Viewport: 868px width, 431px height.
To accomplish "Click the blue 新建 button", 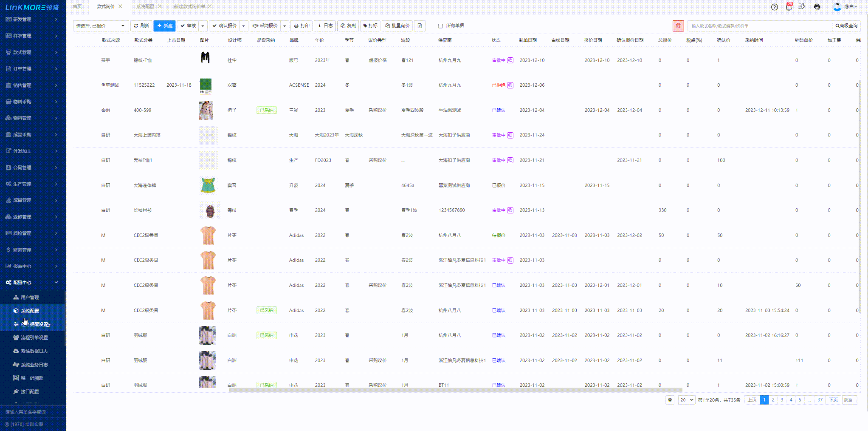I will point(164,26).
